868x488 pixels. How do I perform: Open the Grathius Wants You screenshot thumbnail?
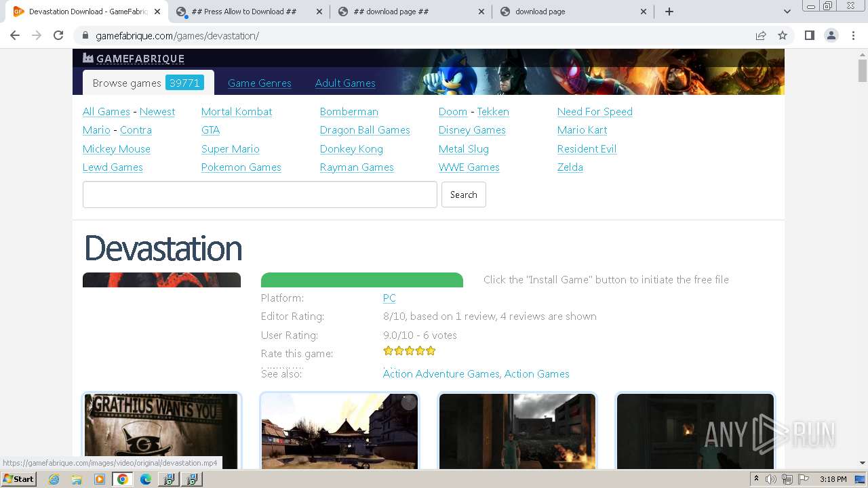[161, 431]
